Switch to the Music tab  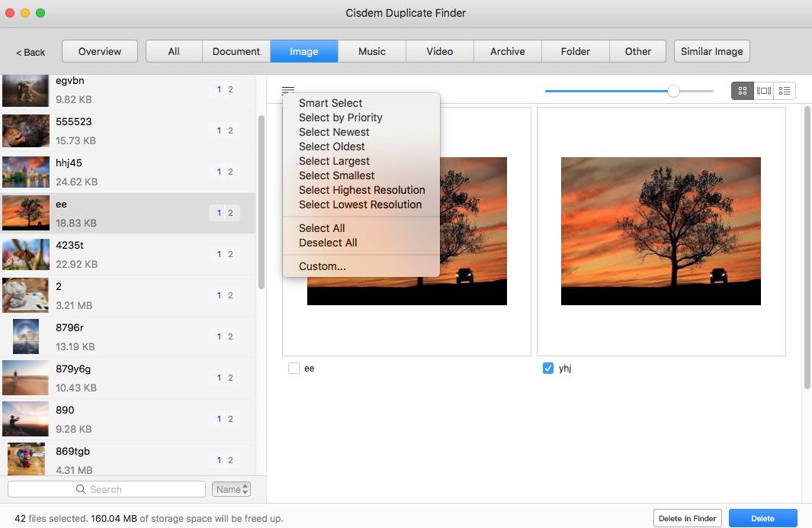tap(372, 51)
